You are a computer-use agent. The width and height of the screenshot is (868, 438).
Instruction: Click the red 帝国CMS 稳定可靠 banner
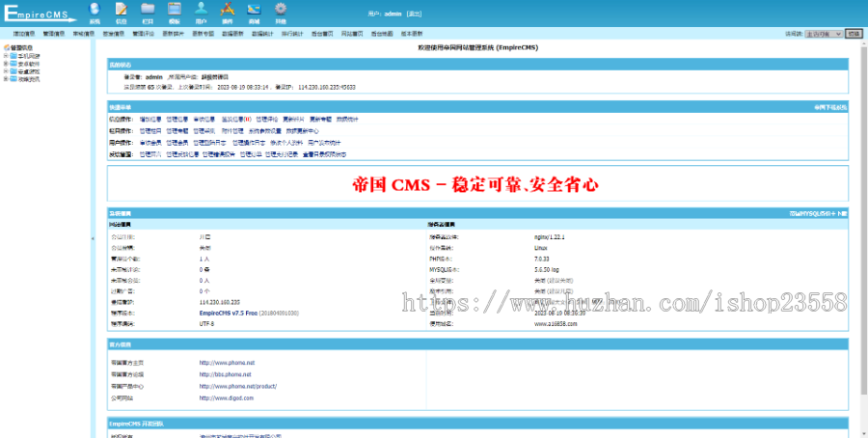tap(475, 185)
